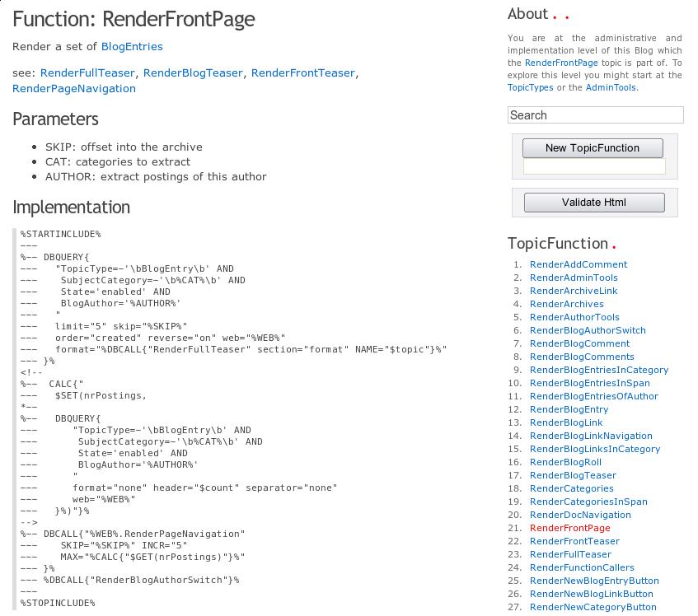This screenshot has width=698, height=616.
Task: Click the text field below New TopicFunction
Action: [x=593, y=167]
